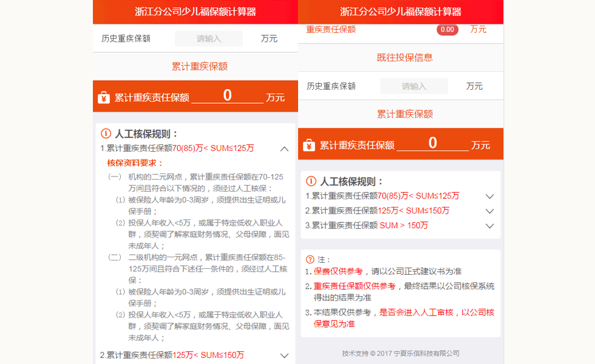Expand rule 1 70(85)万<SUM≤125万 in right panel
595x364 pixels.
pyautogui.click(x=490, y=197)
